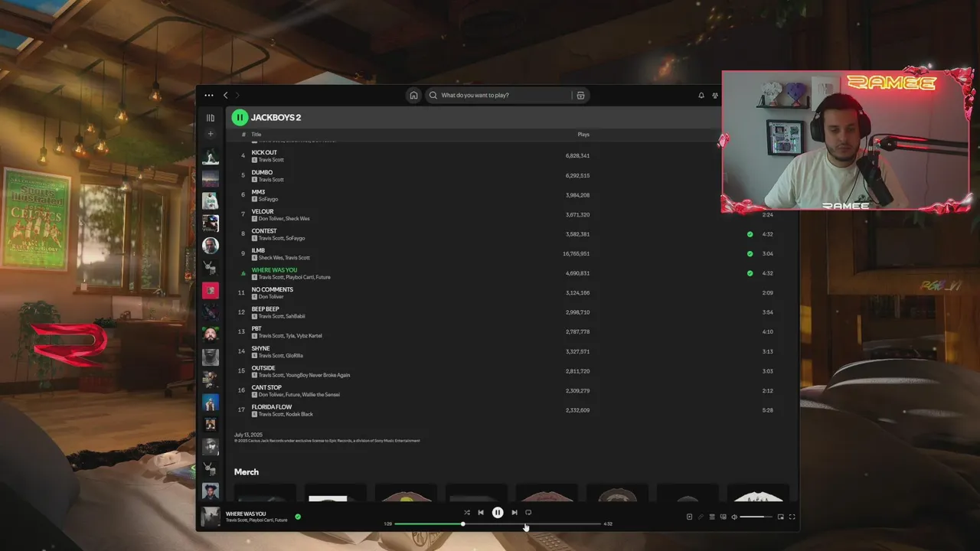
Task: Focus the 'What do you want to play?' search box
Action: pos(498,95)
